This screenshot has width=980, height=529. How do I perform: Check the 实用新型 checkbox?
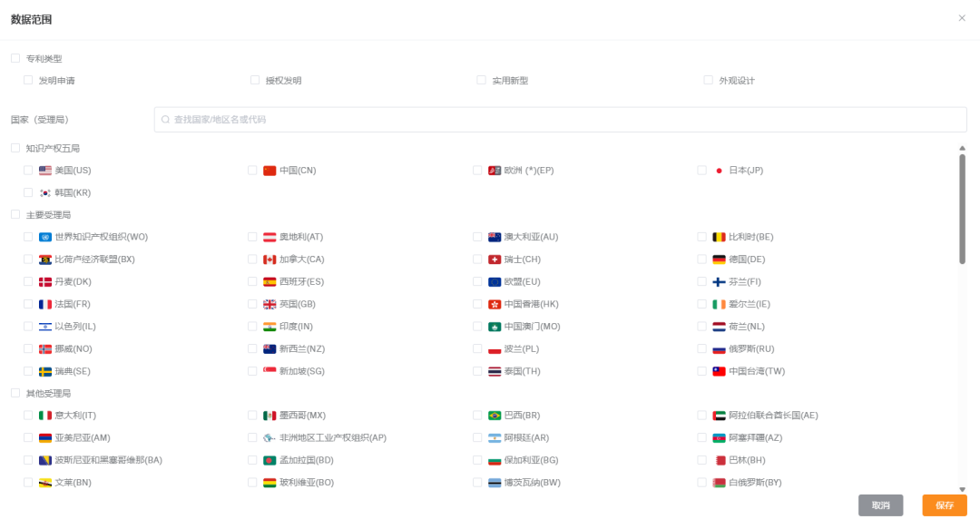481,80
